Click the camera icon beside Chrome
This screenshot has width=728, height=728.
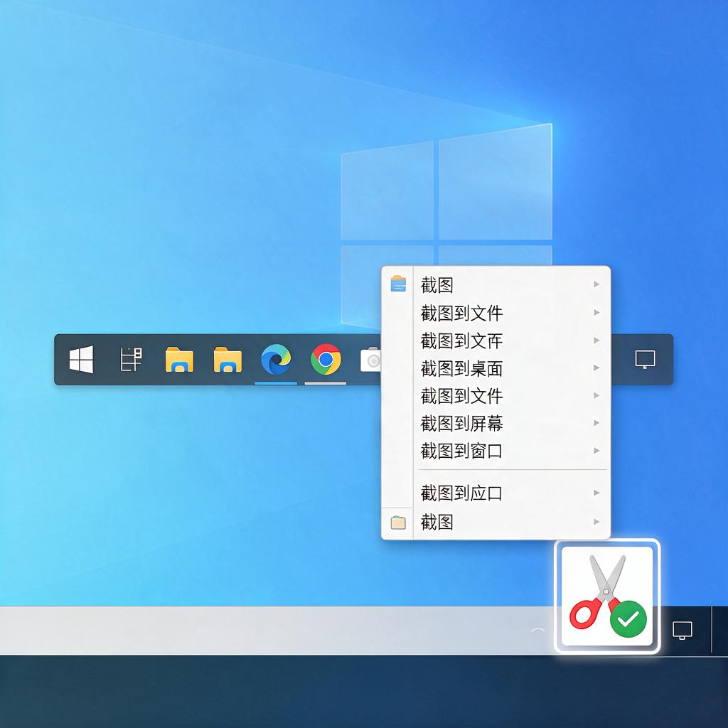click(x=370, y=359)
